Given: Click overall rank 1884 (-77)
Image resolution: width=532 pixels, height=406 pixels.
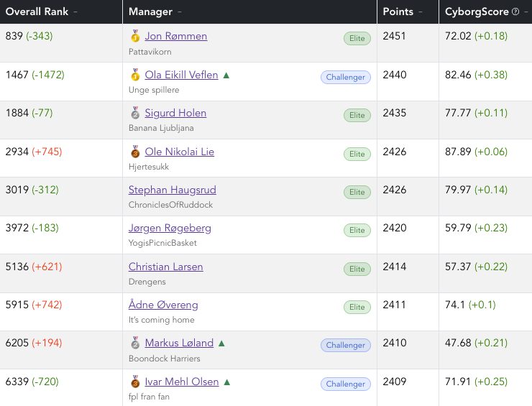Looking at the screenshot, I should coord(29,113).
